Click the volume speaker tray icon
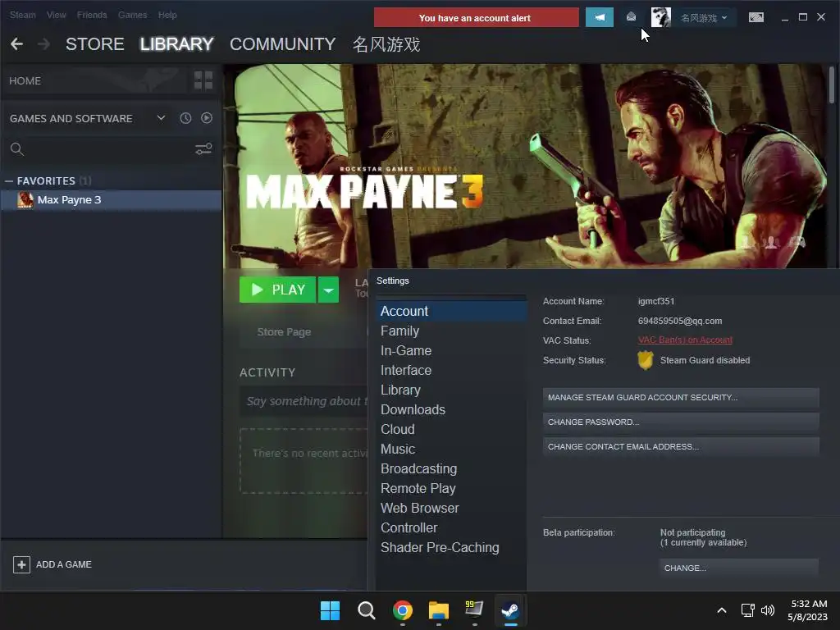Image resolution: width=840 pixels, height=630 pixels. tap(768, 610)
